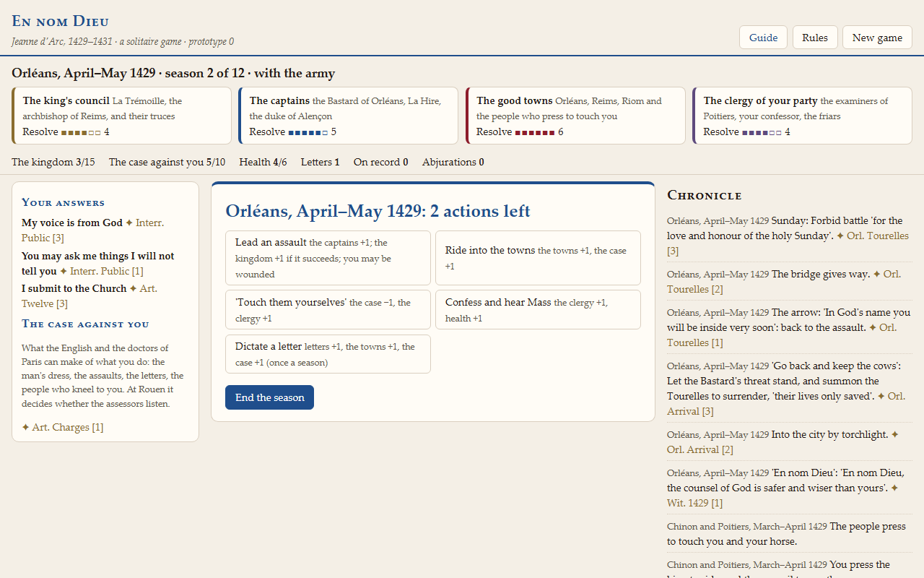The width and height of the screenshot is (924, 578).
Task: Open the 'Orl. Arrival [2]' citation
Action: coord(783,442)
